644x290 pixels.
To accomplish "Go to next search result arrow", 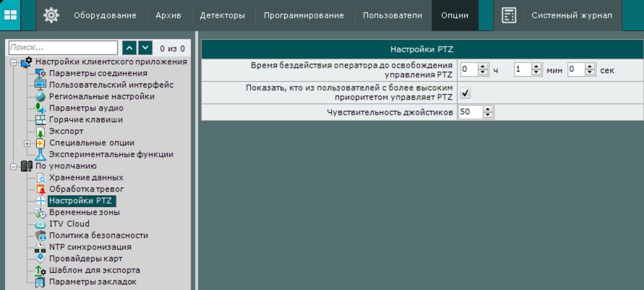I will coord(146,48).
